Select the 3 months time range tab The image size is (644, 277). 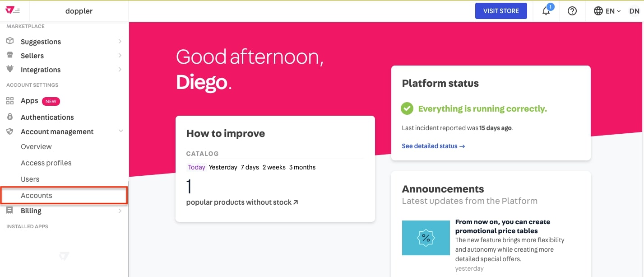pyautogui.click(x=302, y=167)
